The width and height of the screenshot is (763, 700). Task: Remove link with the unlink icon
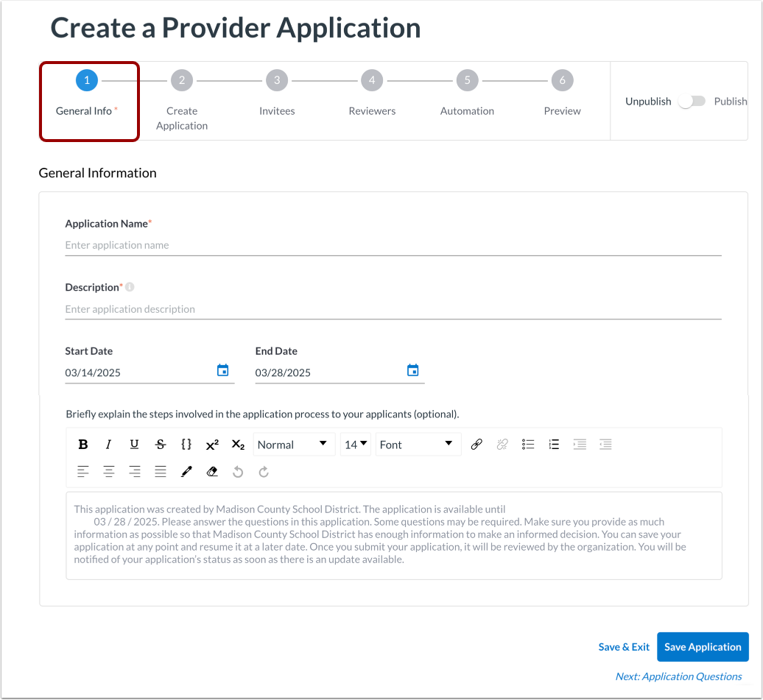[x=502, y=444]
